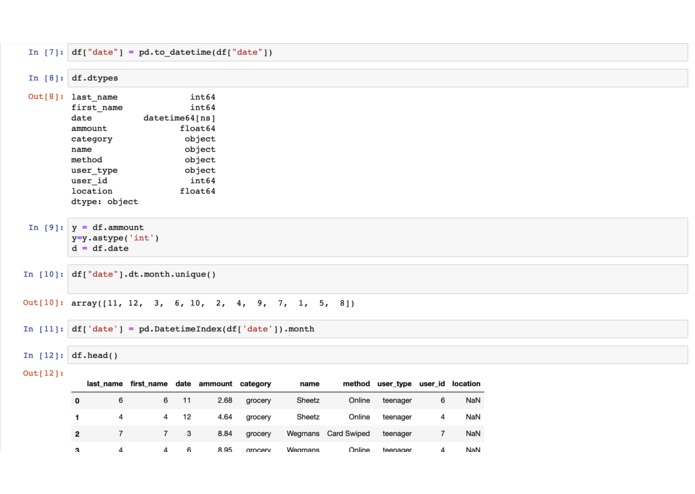
Task: Click 'category' row in dtypes output
Action: [x=143, y=139]
